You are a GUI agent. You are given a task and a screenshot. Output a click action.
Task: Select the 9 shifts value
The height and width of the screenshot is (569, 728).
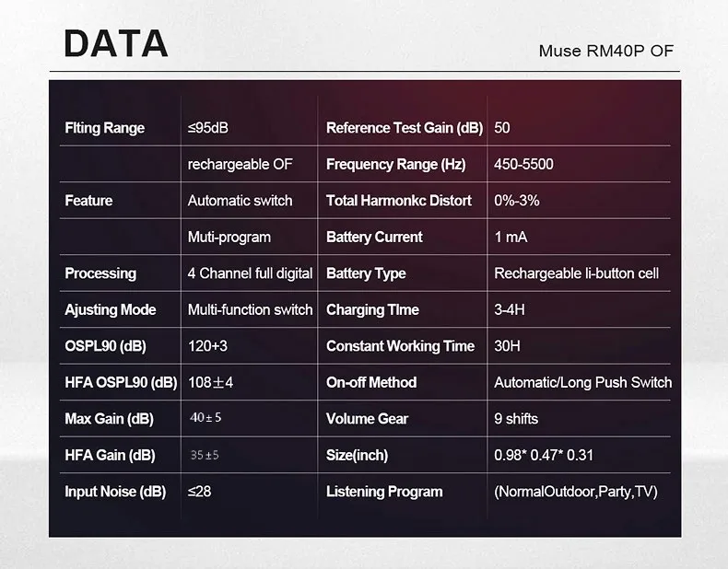click(x=516, y=419)
